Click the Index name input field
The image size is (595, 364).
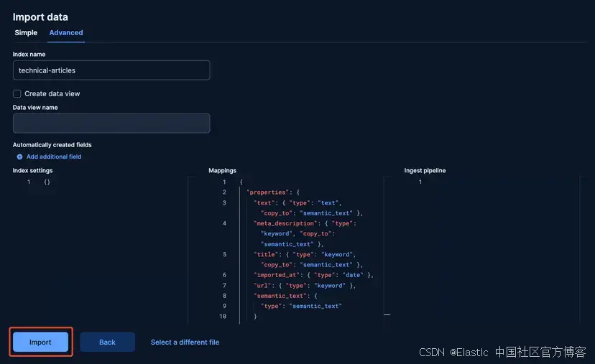coord(111,70)
